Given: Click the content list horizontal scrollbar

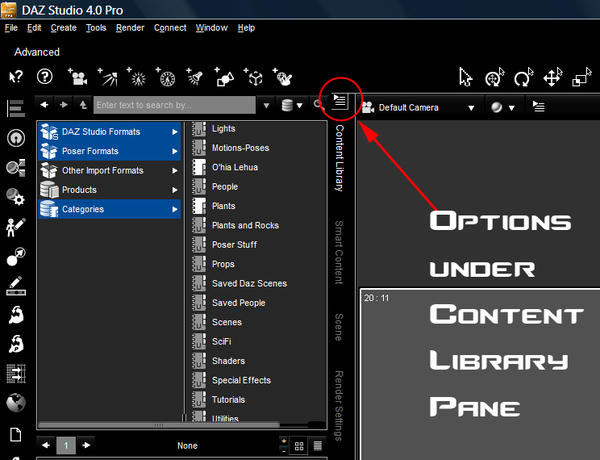Looking at the screenshot, I should 159,425.
